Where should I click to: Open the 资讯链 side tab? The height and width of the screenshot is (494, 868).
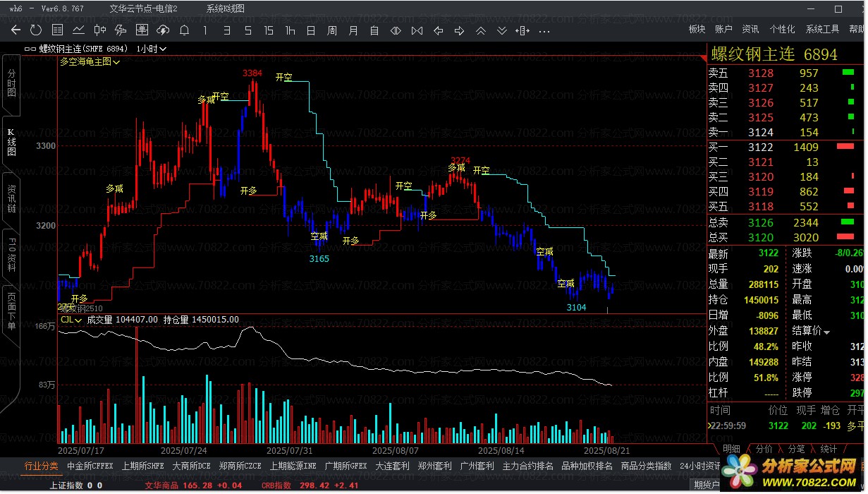pos(11,199)
